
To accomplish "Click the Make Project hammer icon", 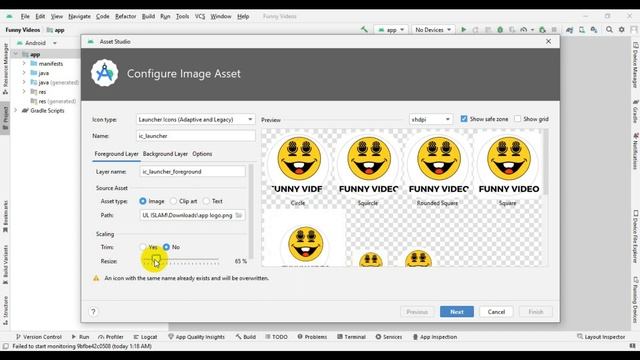I will tap(364, 29).
